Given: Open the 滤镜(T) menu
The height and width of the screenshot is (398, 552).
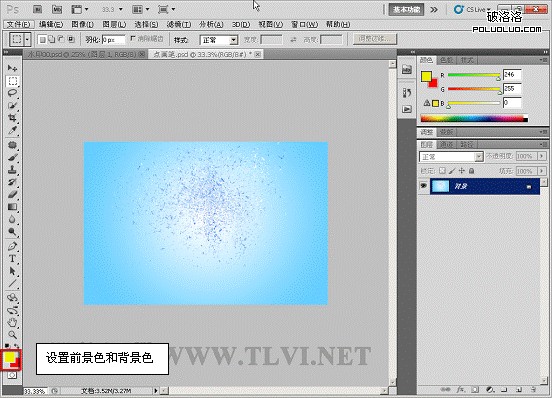Looking at the screenshot, I should tap(179, 24).
